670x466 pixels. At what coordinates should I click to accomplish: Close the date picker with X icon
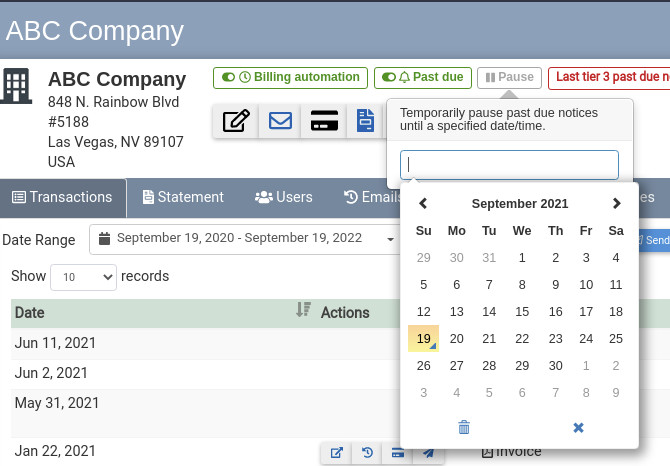pyautogui.click(x=578, y=427)
